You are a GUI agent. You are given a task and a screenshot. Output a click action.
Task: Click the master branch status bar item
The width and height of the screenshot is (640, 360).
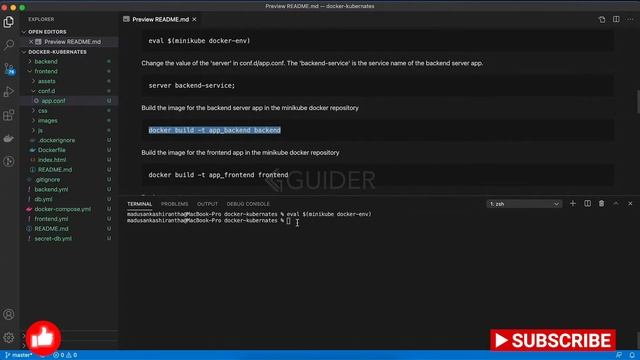(x=18, y=355)
